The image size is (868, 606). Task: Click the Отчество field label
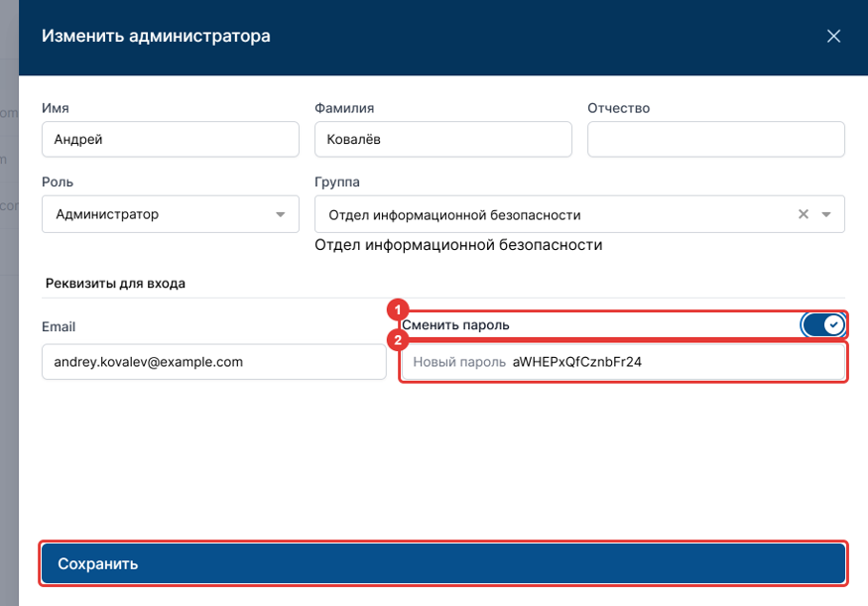[x=618, y=108]
